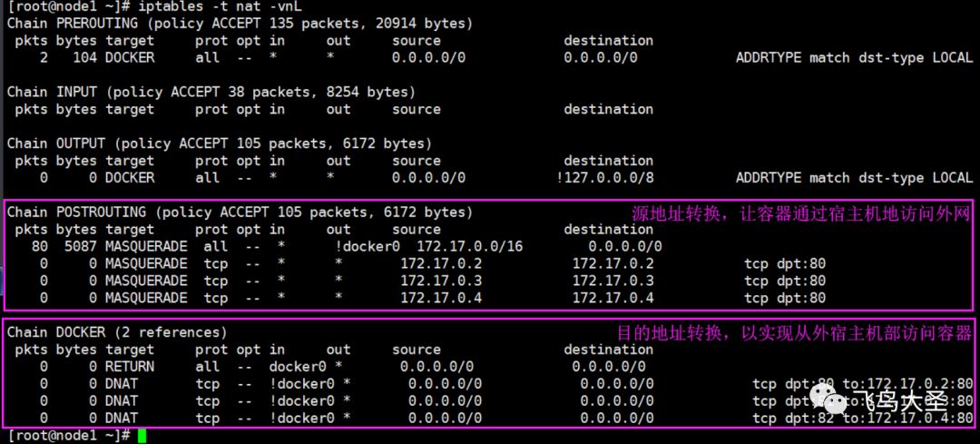Viewport: 980px width, 444px height.
Task: Click 'DNAT' in the row ending 172.17.0.4:80
Action: [x=122, y=418]
